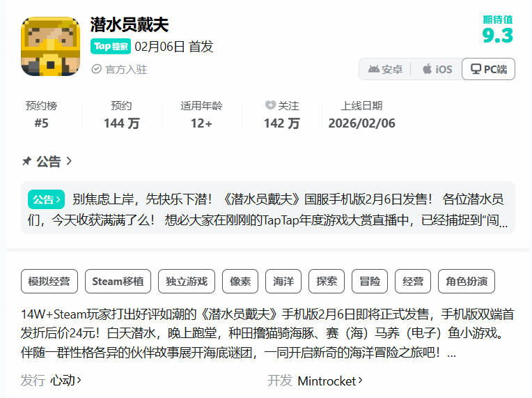Image resolution: width=532 pixels, height=398 pixels.
Task: Switch to the PC端 platform tab
Action: click(x=488, y=69)
